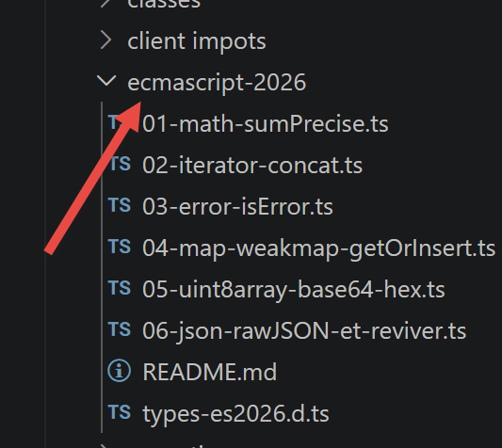502x448 pixels.
Task: Open 01-math-sumPrecise.ts file
Action: tap(265, 124)
